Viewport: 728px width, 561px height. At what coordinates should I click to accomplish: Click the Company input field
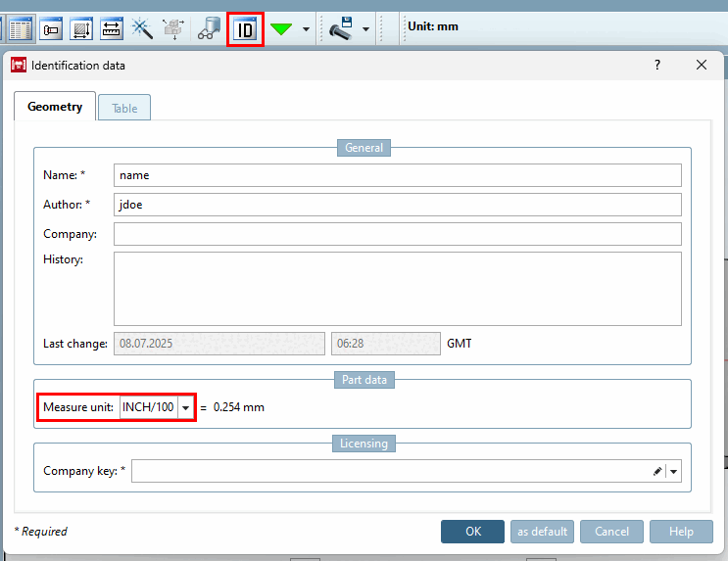[398, 234]
